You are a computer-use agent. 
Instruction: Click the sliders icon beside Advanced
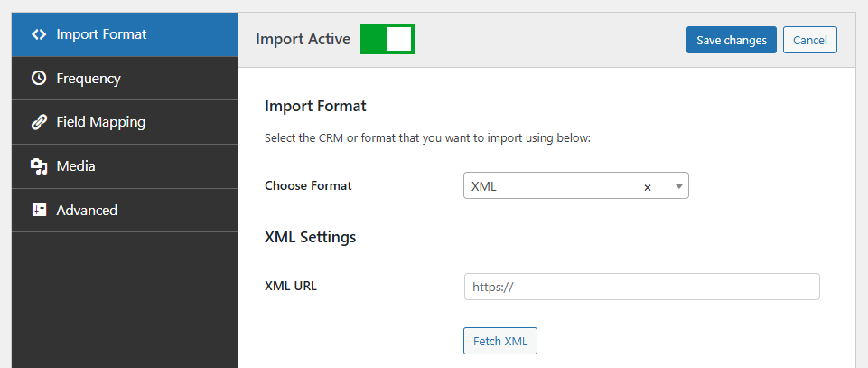coord(38,211)
